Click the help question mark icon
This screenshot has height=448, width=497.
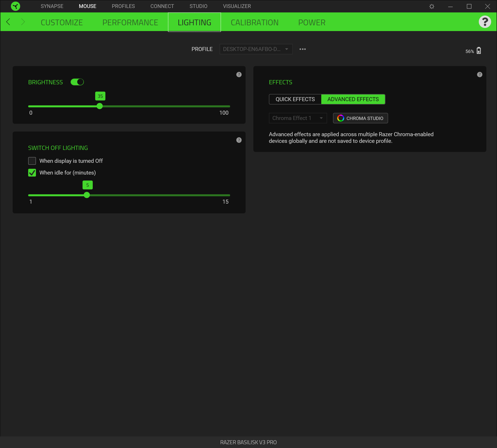pos(485,22)
